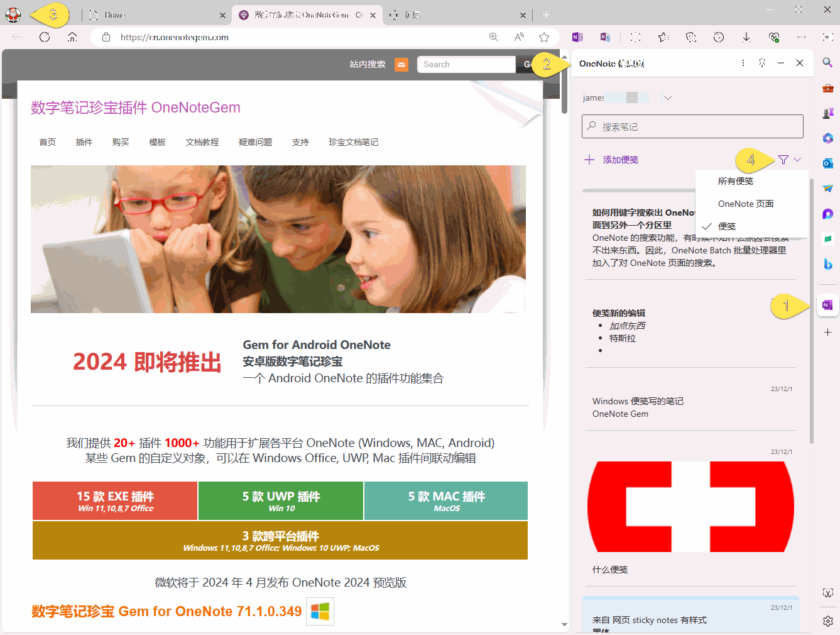The image size is (840, 635).
Task: Open the Favorites list toolbar icon
Action: pos(663,37)
